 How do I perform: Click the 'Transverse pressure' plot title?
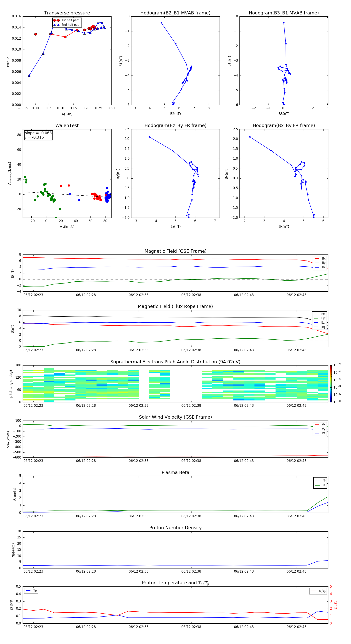click(67, 13)
